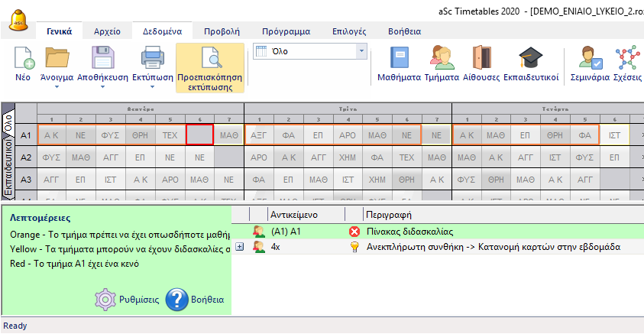
Task: Expand the 4x row with plus button
Action: 240,247
